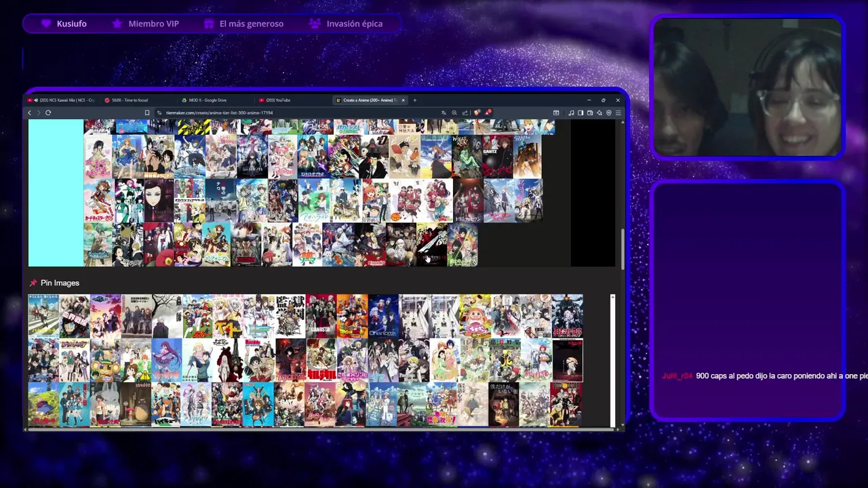Open the translate page icon in address bar
This screenshot has height=488, width=868.
click(x=443, y=113)
